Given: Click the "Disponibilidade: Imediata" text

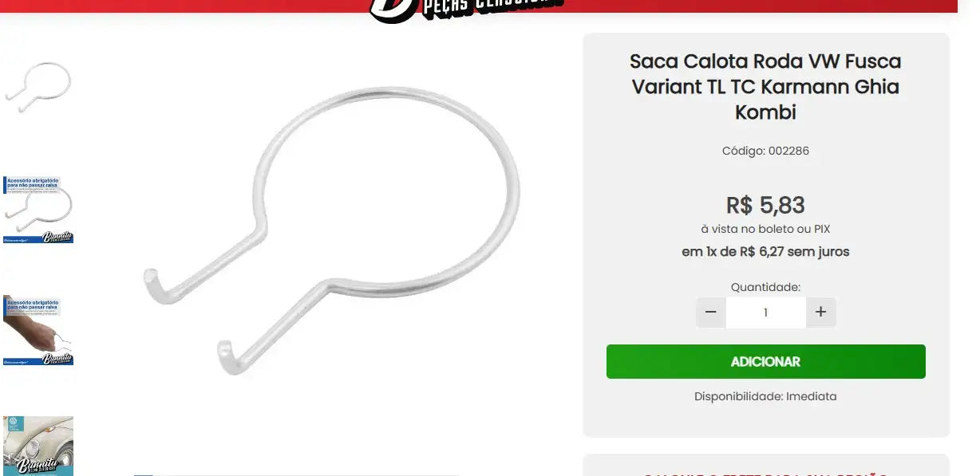Looking at the screenshot, I should pyautogui.click(x=765, y=396).
